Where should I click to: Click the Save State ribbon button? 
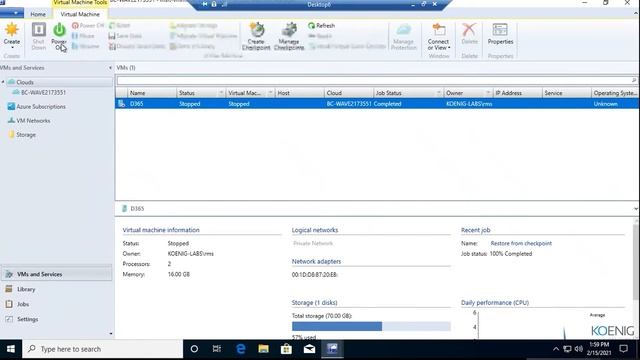pos(125,36)
